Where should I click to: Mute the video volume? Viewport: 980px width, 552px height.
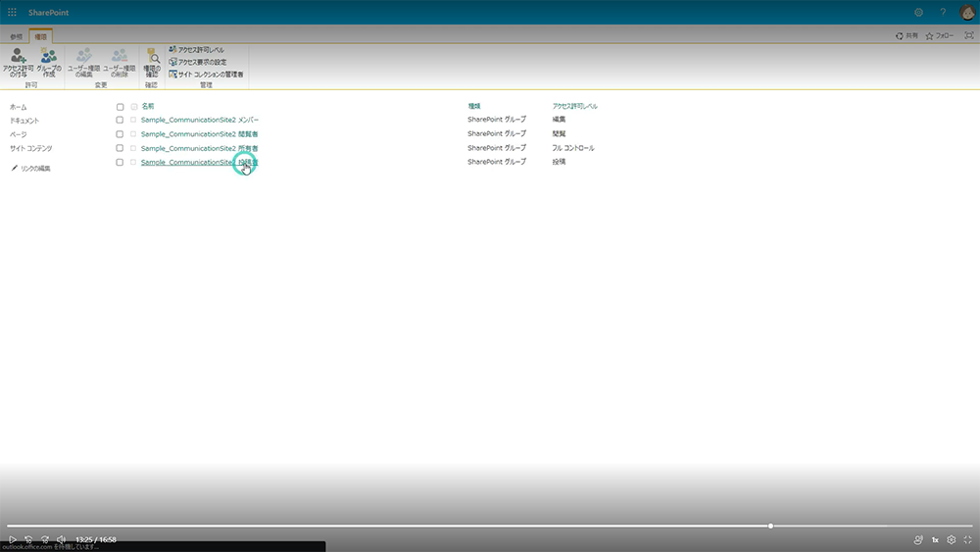pyautogui.click(x=61, y=539)
